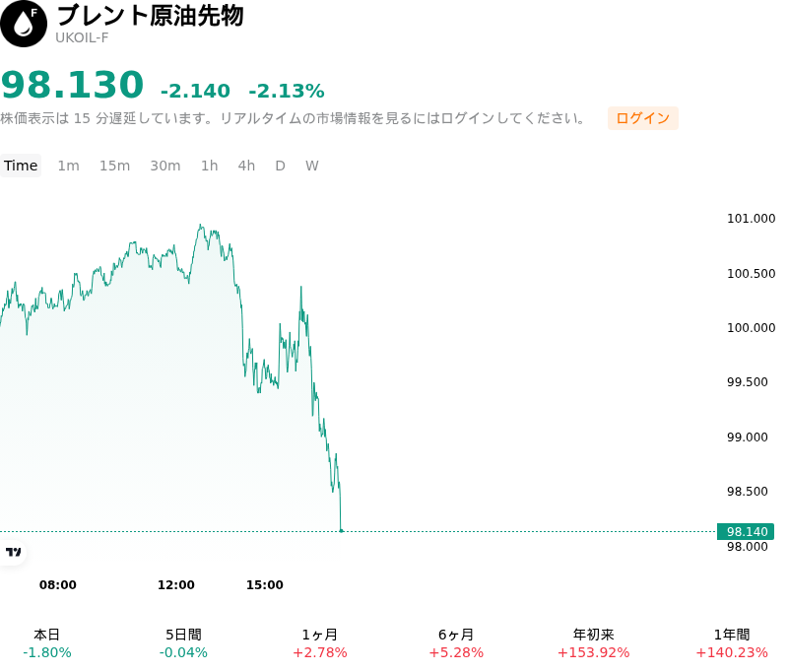Select the 1ヶ月 performance range
788x672 pixels.
click(x=320, y=643)
